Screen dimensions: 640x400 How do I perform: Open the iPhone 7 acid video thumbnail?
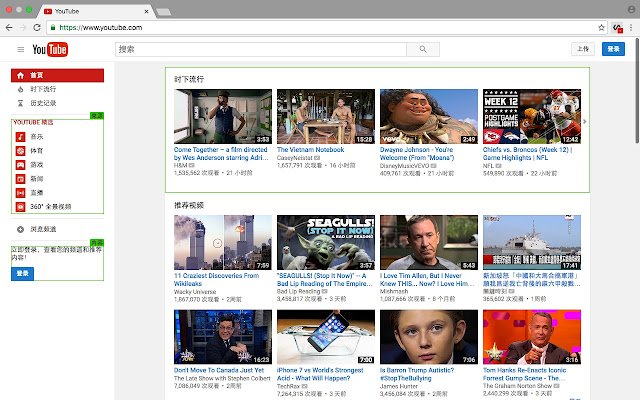326,337
